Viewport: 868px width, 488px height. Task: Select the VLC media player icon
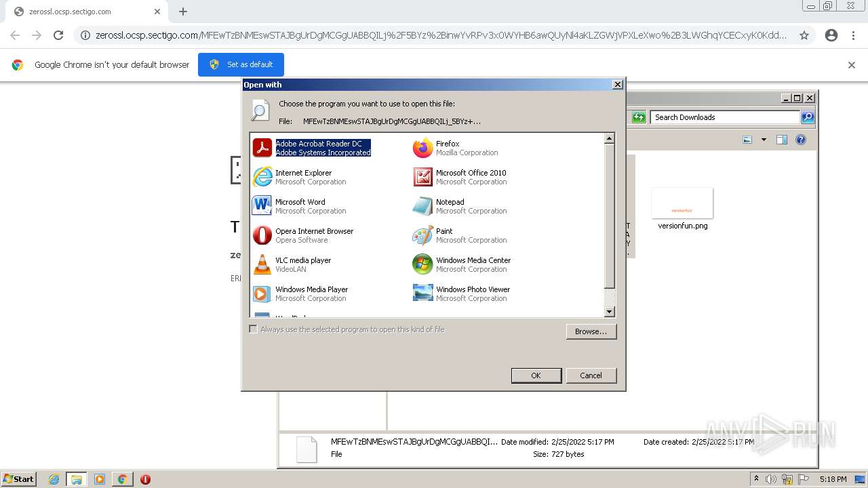262,264
